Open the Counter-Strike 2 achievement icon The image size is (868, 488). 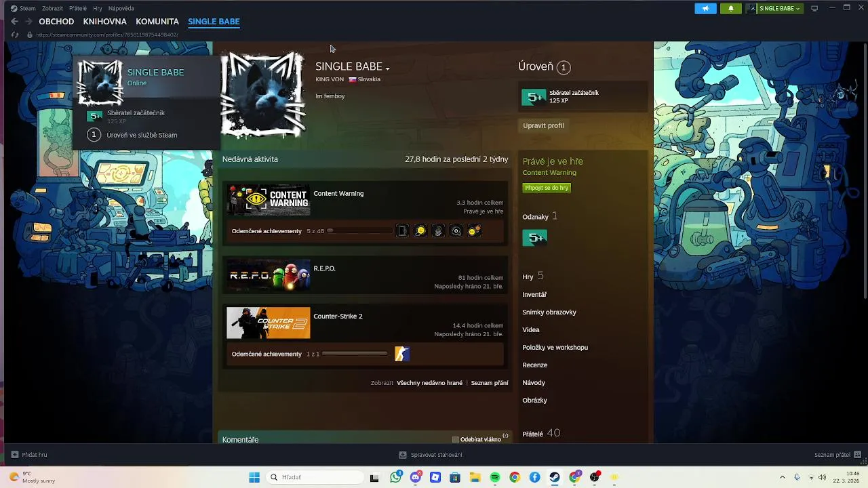tap(402, 354)
